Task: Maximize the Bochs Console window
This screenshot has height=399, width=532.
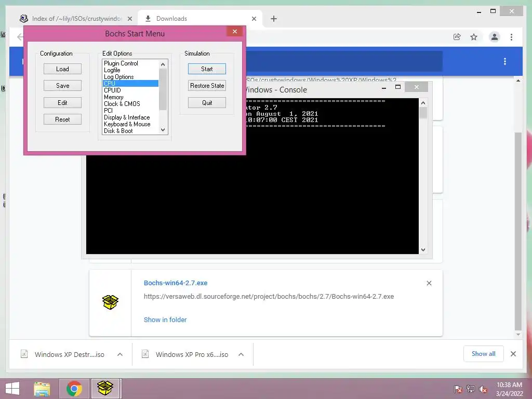Action: pyautogui.click(x=398, y=87)
